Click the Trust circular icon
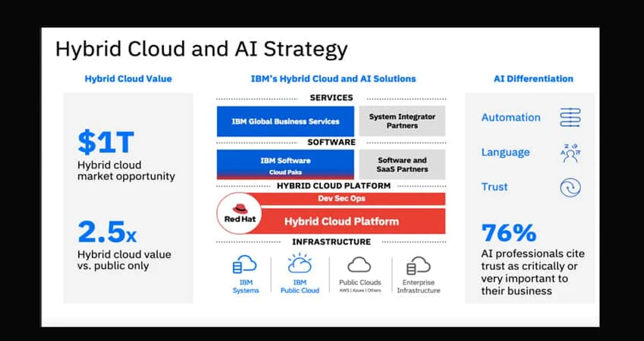 (x=569, y=187)
